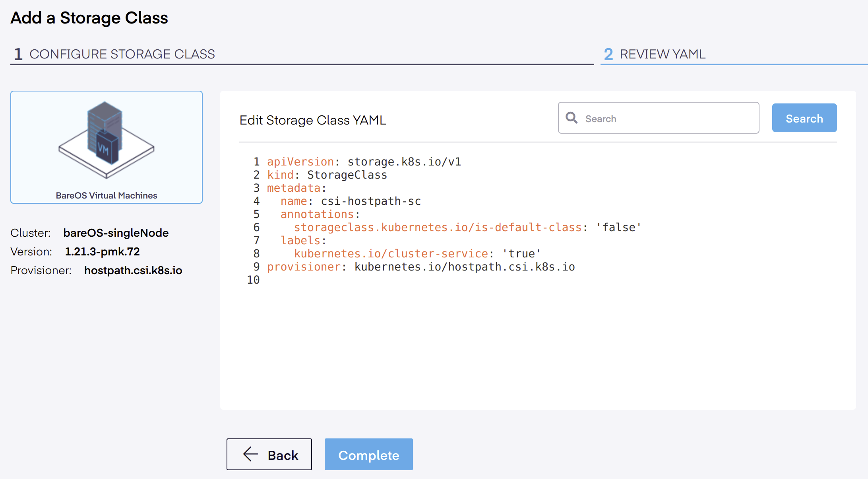Click the Search button

[804, 118]
